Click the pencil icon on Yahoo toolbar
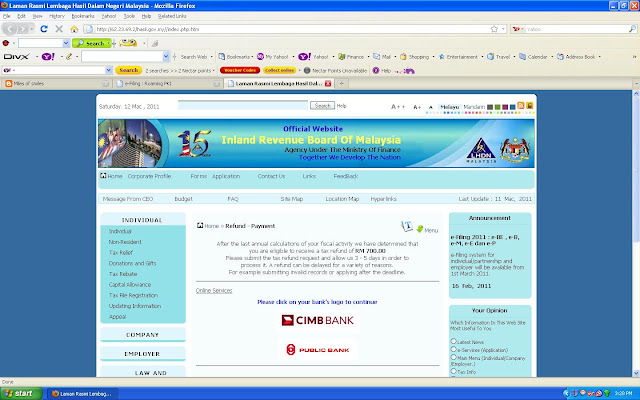The height and width of the screenshot is (400, 640). click(x=69, y=57)
